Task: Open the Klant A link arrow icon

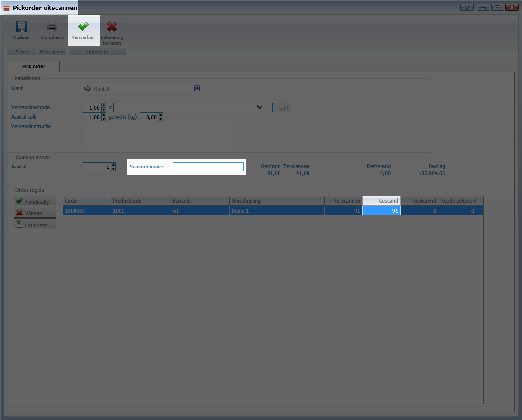Action: click(x=197, y=89)
